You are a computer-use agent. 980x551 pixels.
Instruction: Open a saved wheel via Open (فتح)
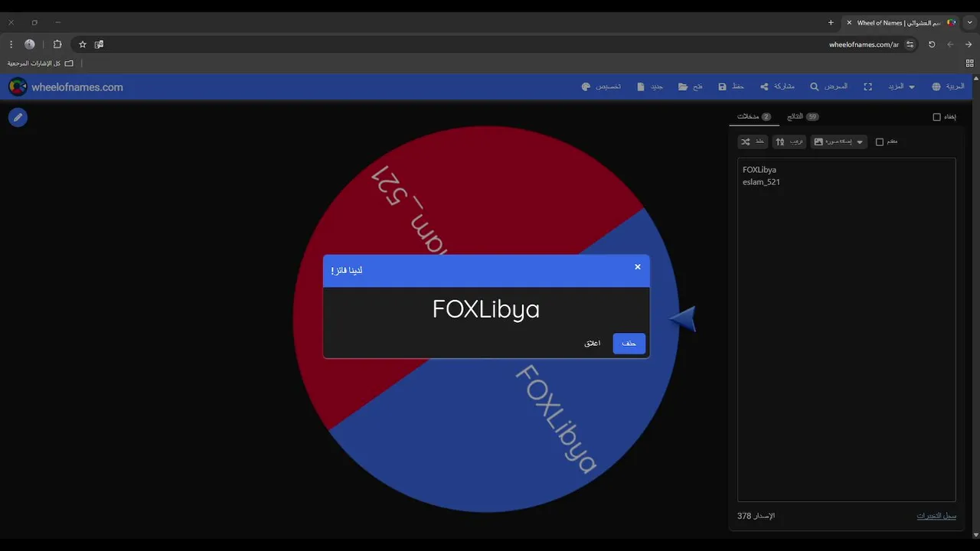click(x=691, y=87)
